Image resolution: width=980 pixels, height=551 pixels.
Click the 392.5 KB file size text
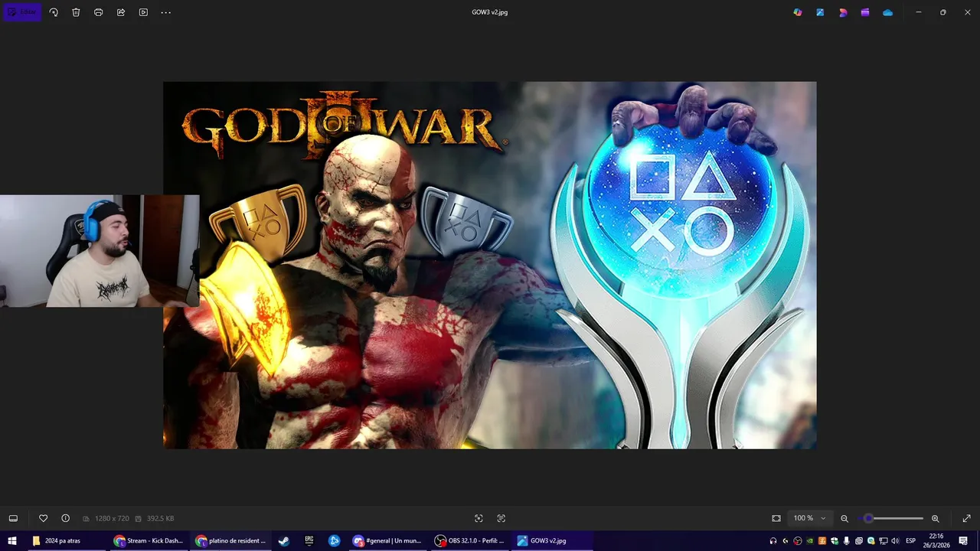[161, 518]
